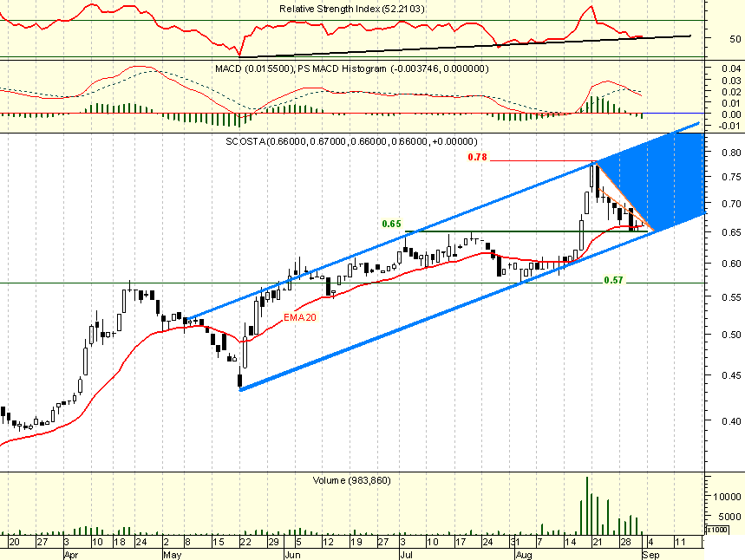Click the 10000 volume axis label
Image resolution: width=745 pixels, height=560 pixels.
tap(727, 497)
